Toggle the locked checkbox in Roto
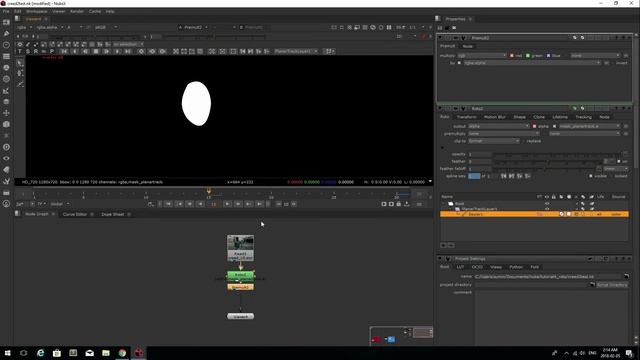Image resolution: width=640 pixels, height=360 pixels. (x=611, y=176)
